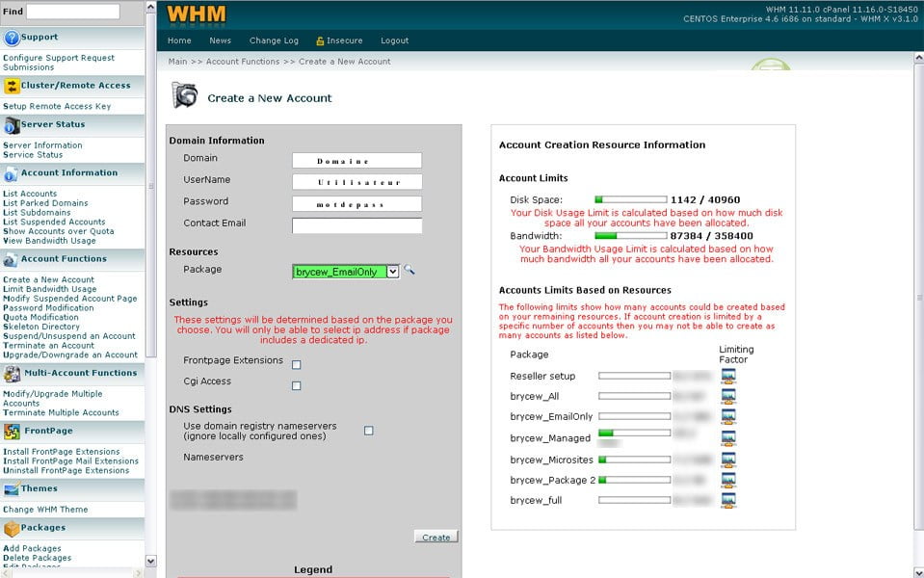Screen dimensions: 924x578
Task: Open Home in top navigation
Action: [x=179, y=40]
